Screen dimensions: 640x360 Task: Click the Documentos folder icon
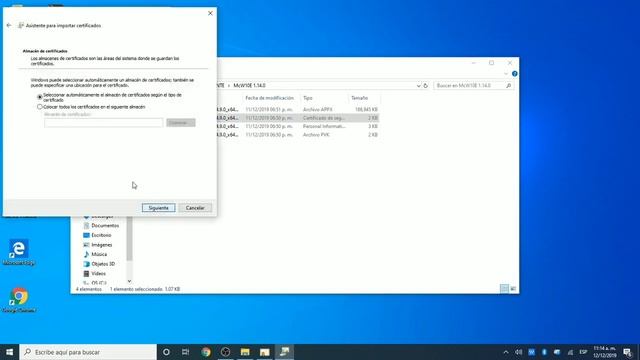86,226
